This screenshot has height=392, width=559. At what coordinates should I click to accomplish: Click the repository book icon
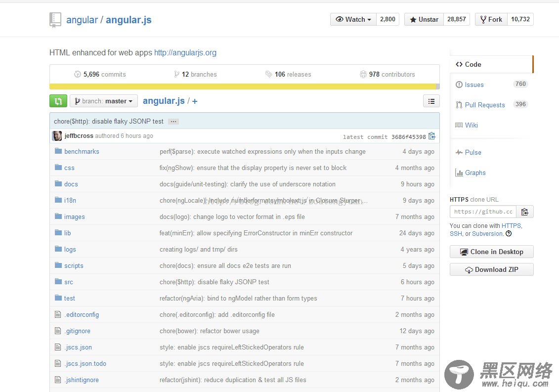point(55,20)
